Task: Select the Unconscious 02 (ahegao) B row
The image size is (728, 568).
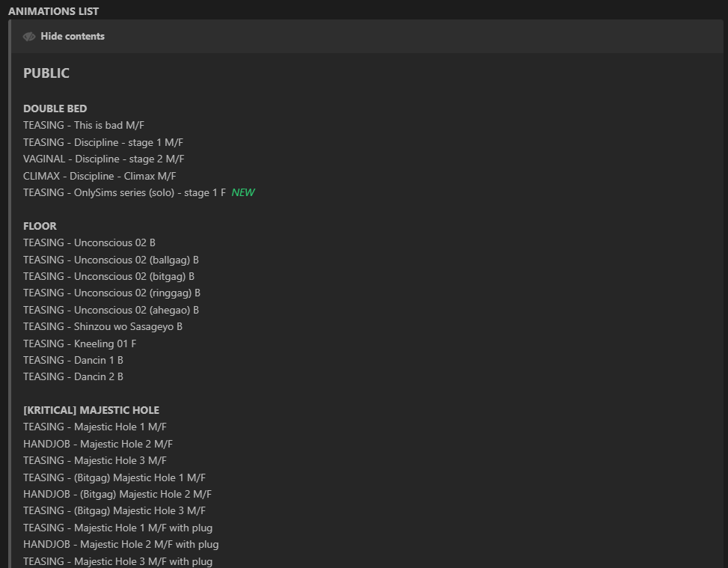Action: coord(111,310)
